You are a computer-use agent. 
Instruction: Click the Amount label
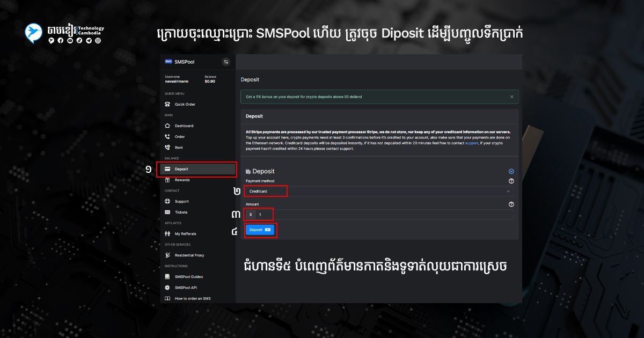(252, 204)
